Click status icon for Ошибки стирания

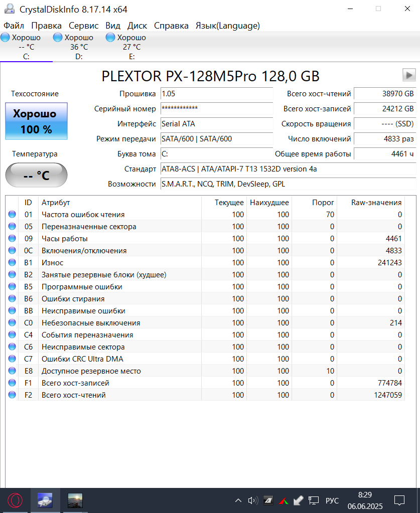pyautogui.click(x=12, y=298)
